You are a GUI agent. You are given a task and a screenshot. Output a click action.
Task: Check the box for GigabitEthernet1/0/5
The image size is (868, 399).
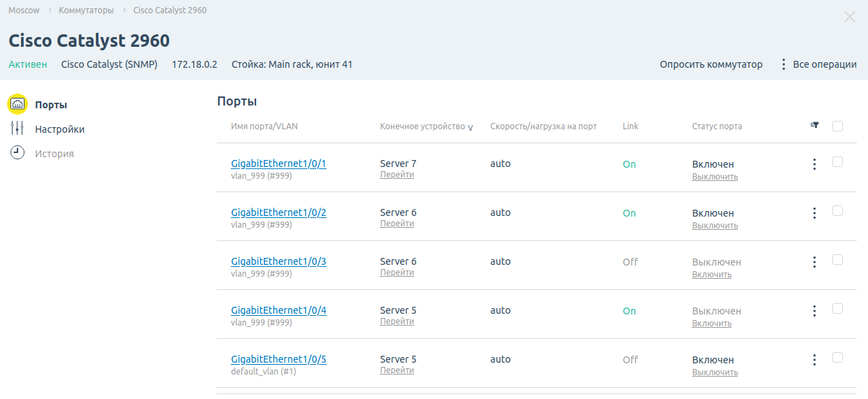(x=837, y=357)
